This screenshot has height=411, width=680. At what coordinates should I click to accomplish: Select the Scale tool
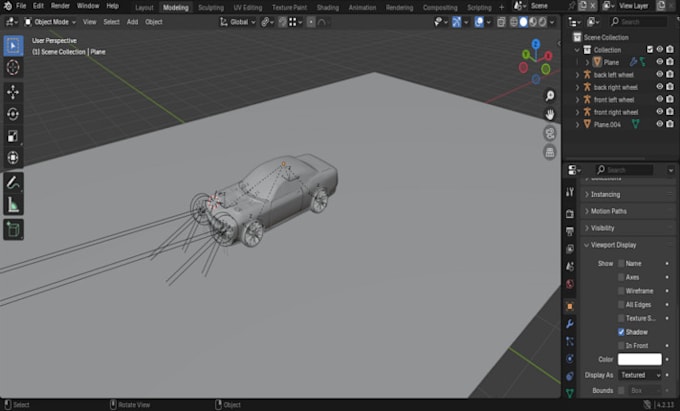click(13, 136)
